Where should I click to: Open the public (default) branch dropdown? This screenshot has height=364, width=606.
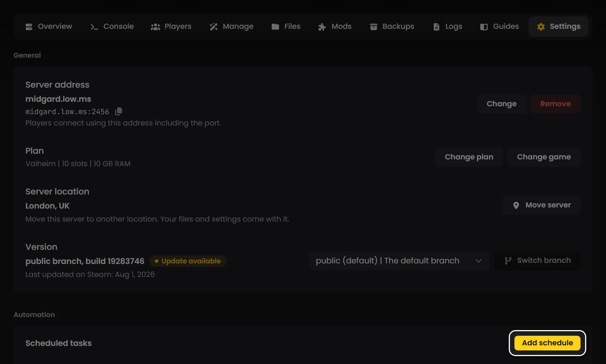click(399, 261)
